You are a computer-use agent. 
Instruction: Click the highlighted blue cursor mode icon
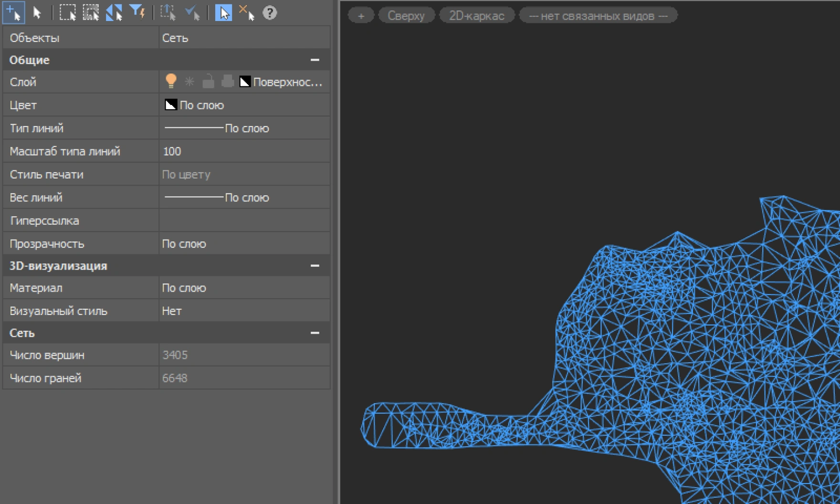coord(223,13)
